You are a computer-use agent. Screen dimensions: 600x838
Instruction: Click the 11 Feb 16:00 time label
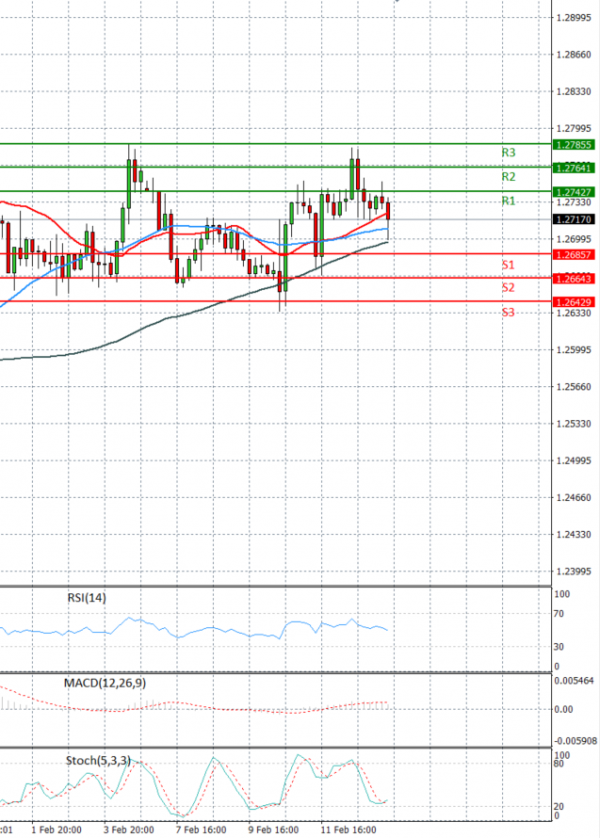click(348, 830)
